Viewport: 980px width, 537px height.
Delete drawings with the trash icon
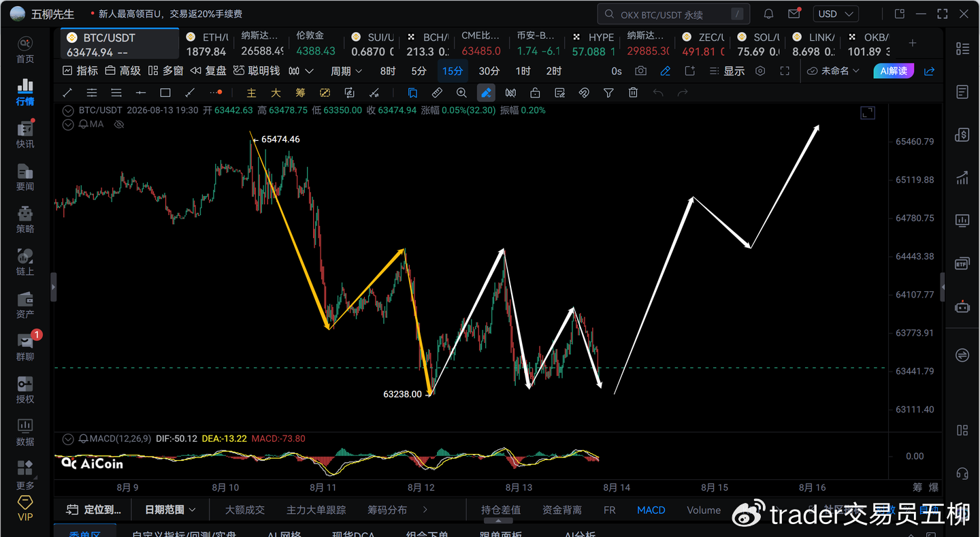coord(633,93)
